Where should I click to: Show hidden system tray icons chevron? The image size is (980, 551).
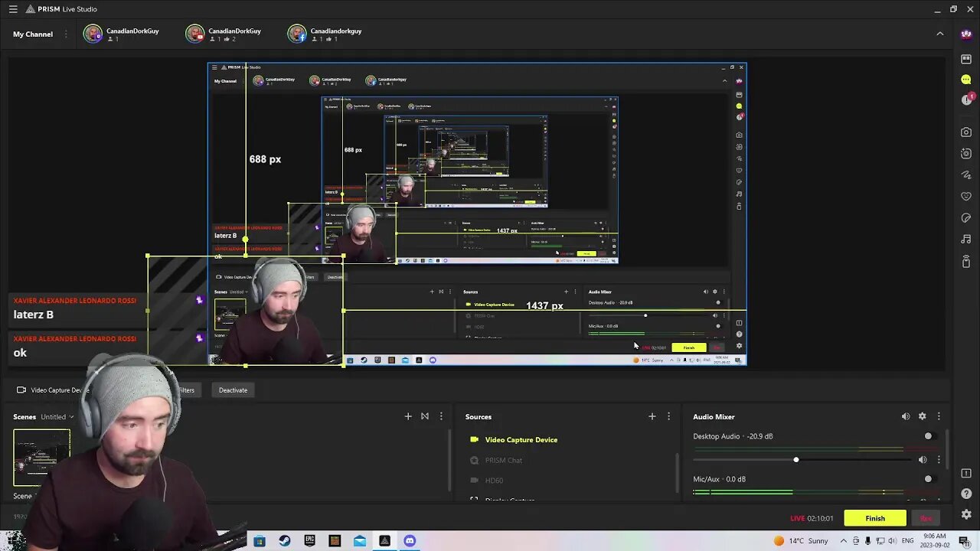click(844, 541)
